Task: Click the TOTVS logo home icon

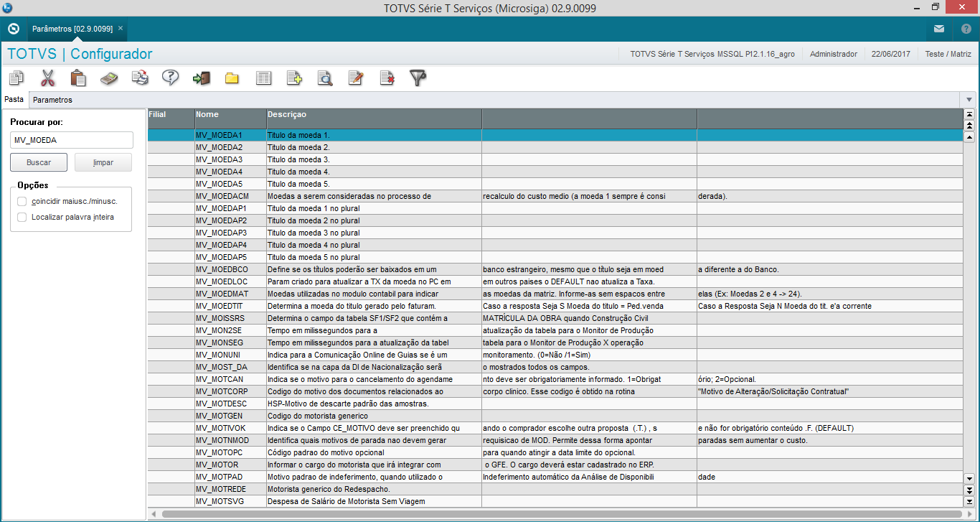Action: (13, 29)
